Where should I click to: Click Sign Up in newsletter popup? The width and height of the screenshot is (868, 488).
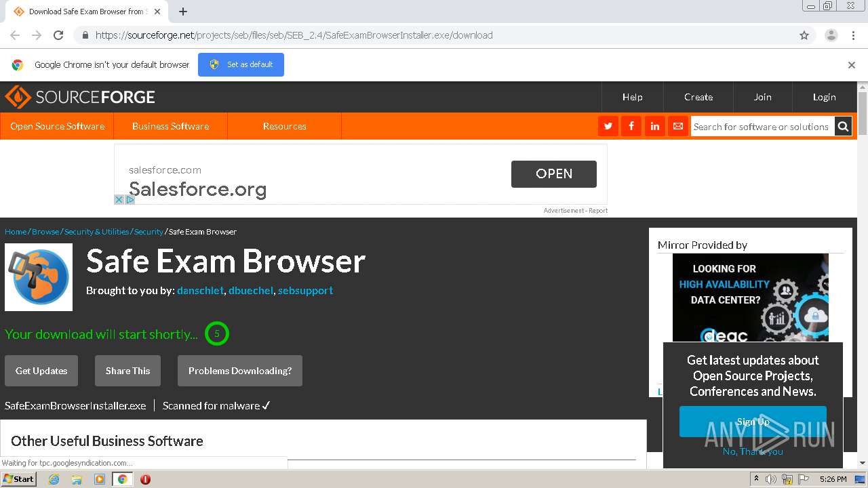click(753, 422)
